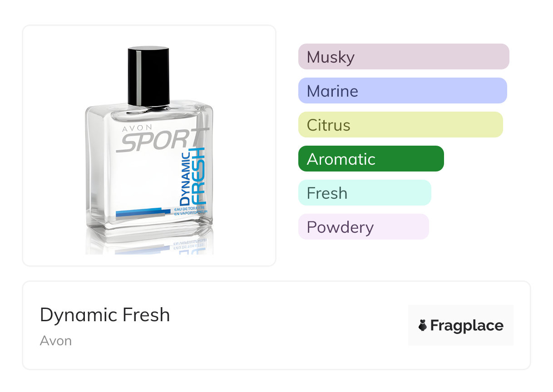Open the Avon brand link below title
This screenshot has height=392, width=553.
(x=56, y=341)
